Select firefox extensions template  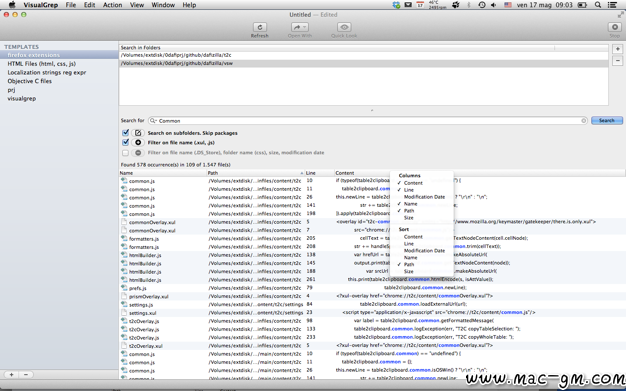pos(59,55)
